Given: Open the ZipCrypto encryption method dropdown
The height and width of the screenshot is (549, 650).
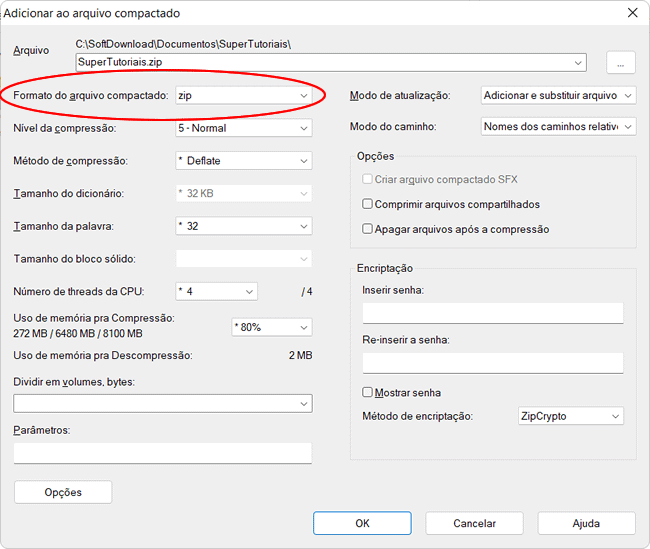Looking at the screenshot, I should pos(570,416).
